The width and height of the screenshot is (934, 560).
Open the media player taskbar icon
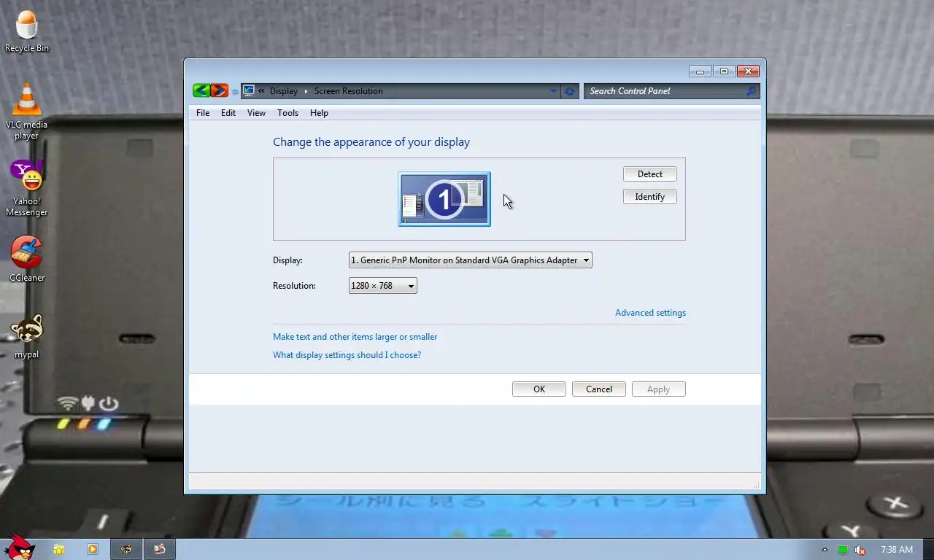tap(93, 550)
